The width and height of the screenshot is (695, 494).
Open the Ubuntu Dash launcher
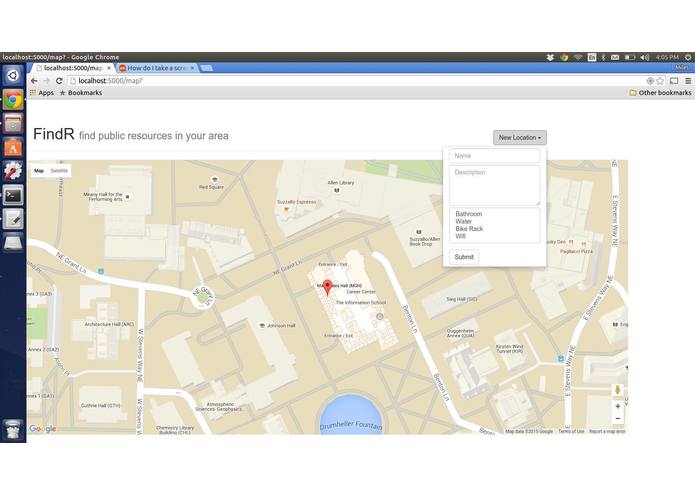pyautogui.click(x=13, y=76)
